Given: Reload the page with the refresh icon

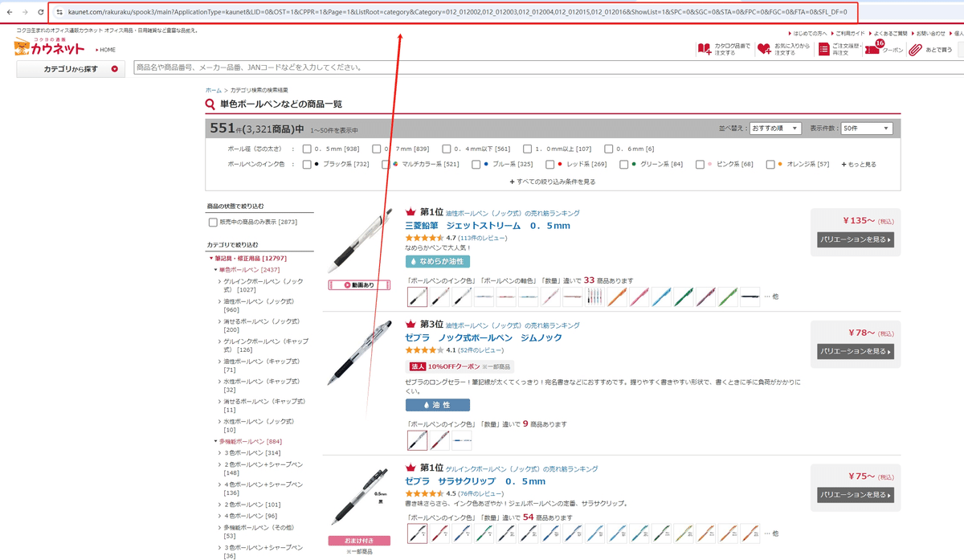Looking at the screenshot, I should [40, 12].
